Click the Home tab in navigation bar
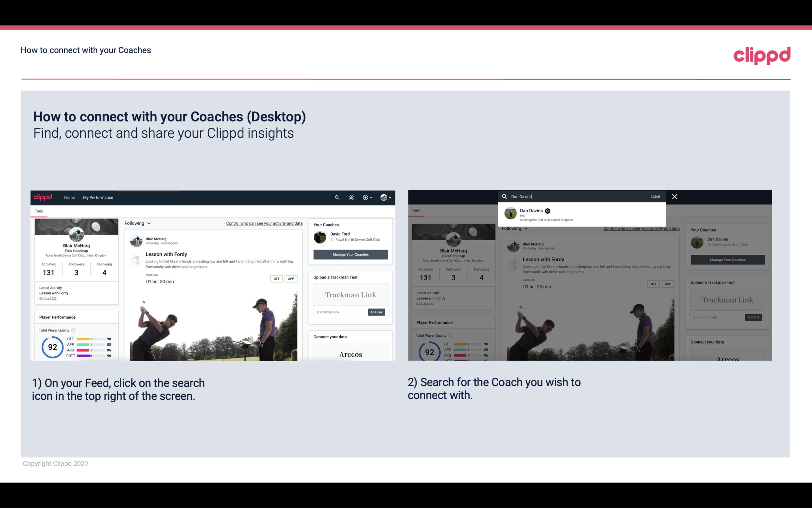This screenshot has width=812, height=508. pyautogui.click(x=69, y=197)
